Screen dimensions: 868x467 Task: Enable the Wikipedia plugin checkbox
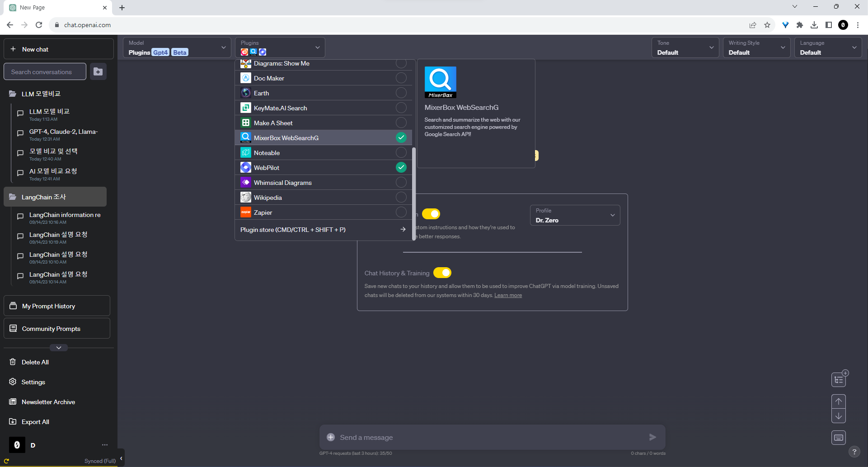401,197
